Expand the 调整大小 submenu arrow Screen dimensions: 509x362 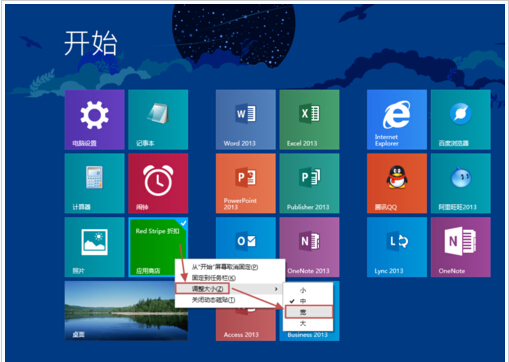(276, 289)
